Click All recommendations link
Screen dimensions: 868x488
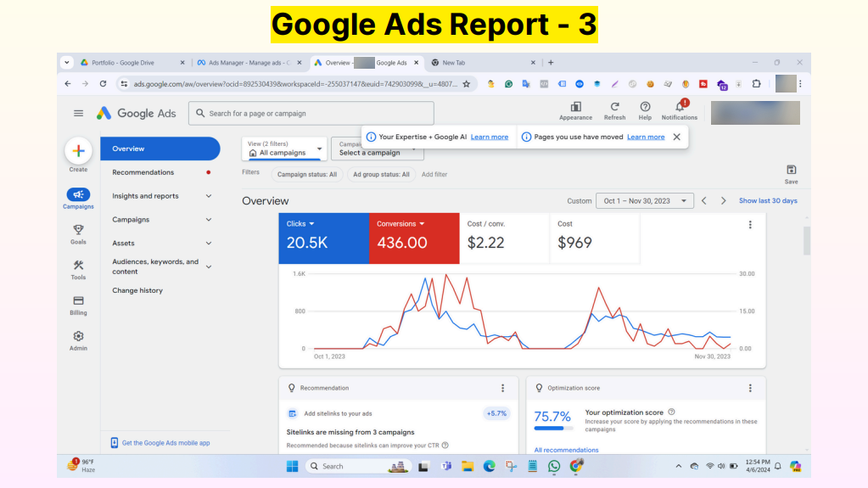click(566, 450)
